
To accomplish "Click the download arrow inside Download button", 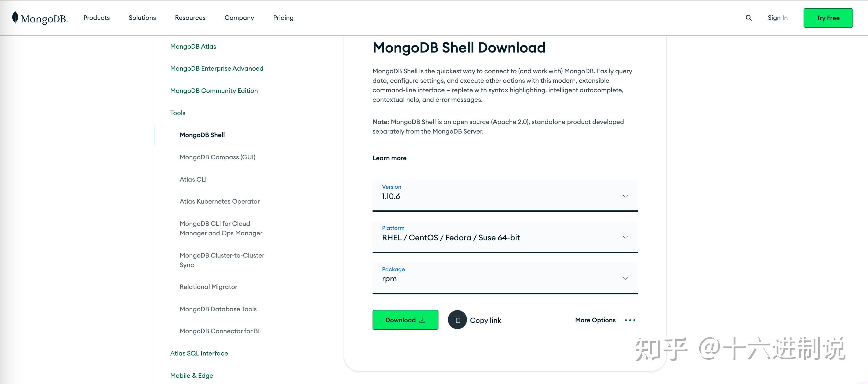I will (x=422, y=320).
